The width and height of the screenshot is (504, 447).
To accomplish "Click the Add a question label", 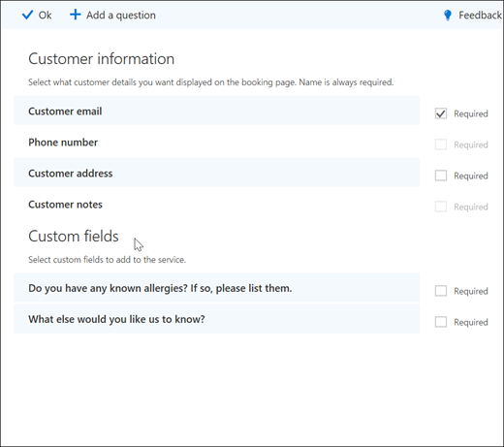I will (x=121, y=16).
